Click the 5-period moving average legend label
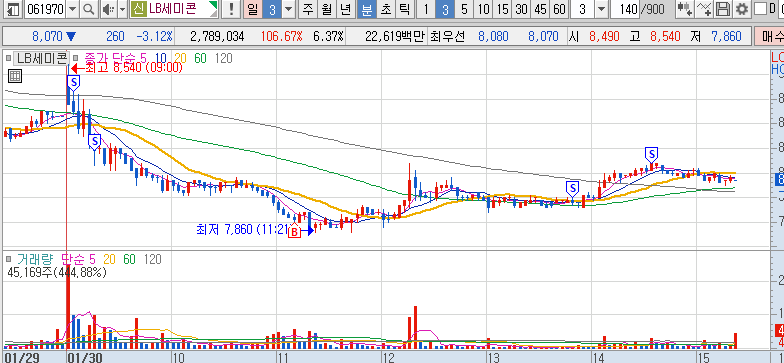784x363 pixels. click(x=144, y=58)
